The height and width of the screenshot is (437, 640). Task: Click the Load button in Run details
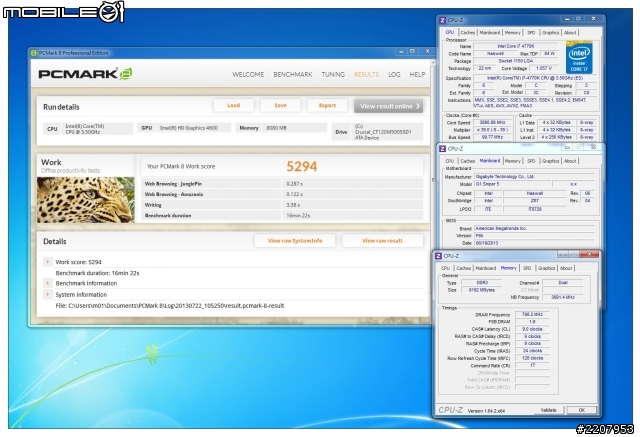pyautogui.click(x=233, y=105)
